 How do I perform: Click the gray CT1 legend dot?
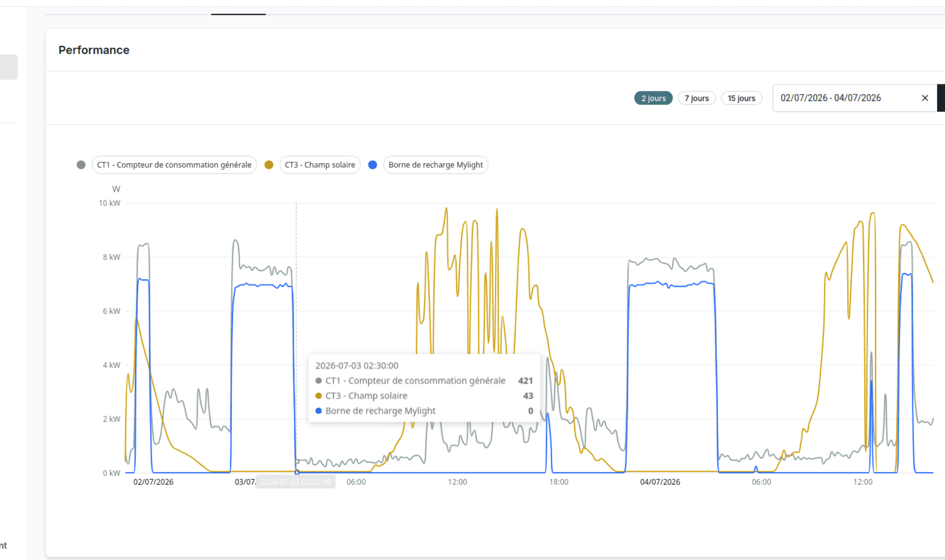81,165
